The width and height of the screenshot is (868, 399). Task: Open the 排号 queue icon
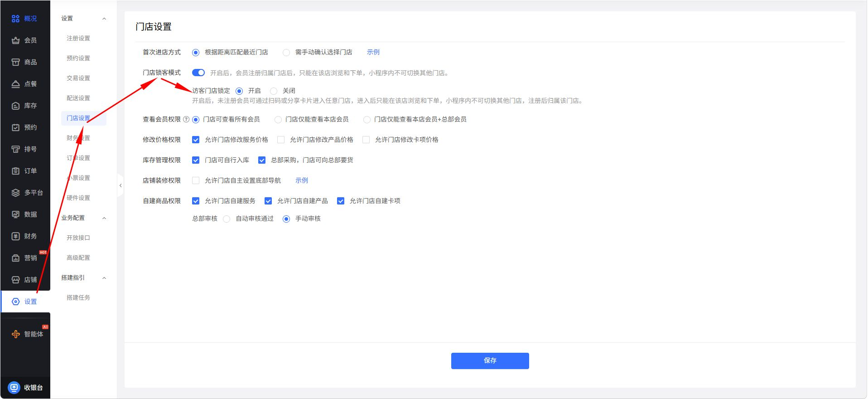click(15, 149)
